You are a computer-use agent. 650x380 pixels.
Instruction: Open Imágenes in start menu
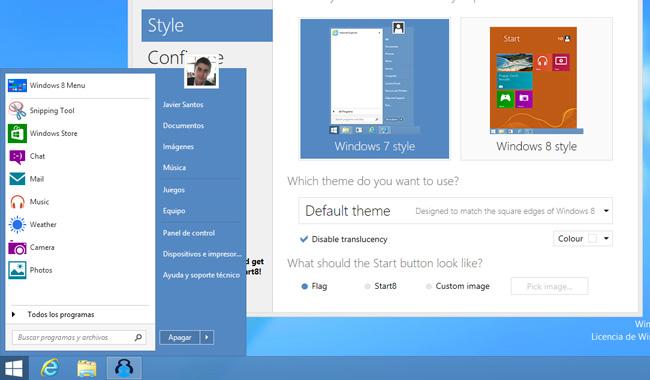178,147
